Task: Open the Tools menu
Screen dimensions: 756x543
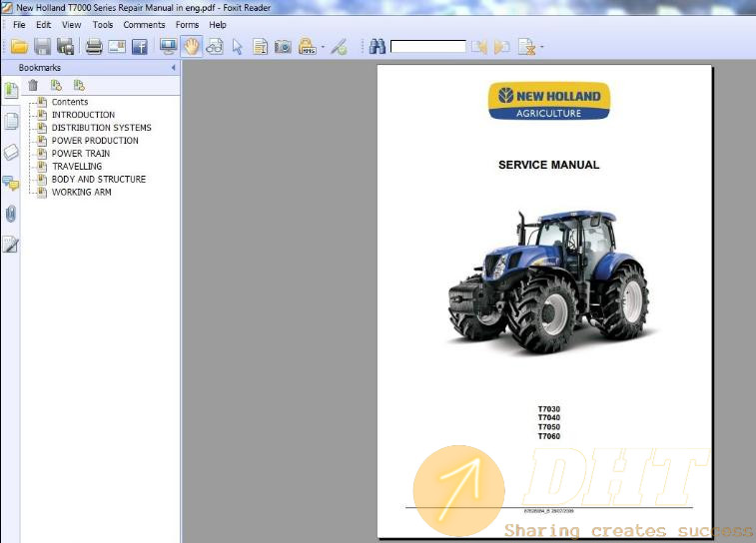Action: [x=103, y=25]
